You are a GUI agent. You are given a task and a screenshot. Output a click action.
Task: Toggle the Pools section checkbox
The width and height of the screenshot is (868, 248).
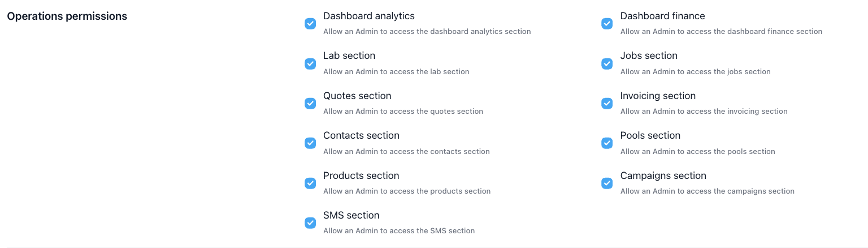tap(607, 143)
